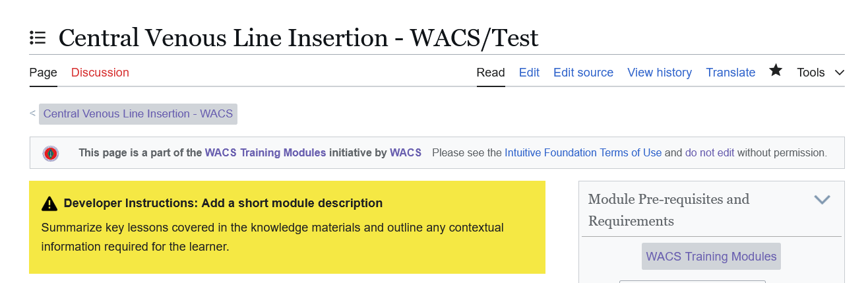
Task: Open the Edit source tab
Action: pyautogui.click(x=583, y=73)
